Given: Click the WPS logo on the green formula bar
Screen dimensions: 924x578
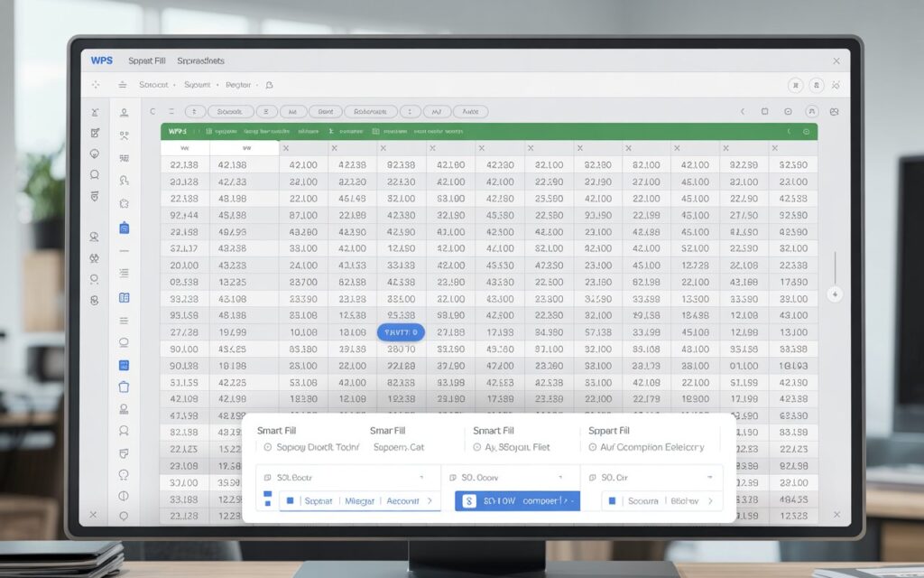Looking at the screenshot, I should click(x=178, y=129).
